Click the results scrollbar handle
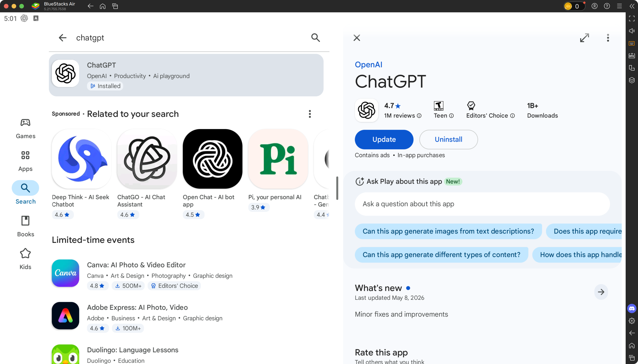 coord(337,188)
